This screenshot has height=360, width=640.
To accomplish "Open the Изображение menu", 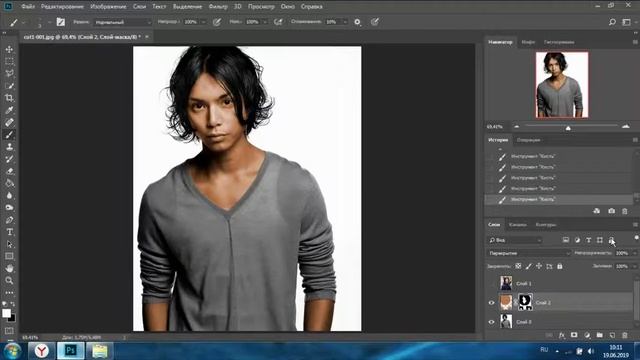I will 108,7.
